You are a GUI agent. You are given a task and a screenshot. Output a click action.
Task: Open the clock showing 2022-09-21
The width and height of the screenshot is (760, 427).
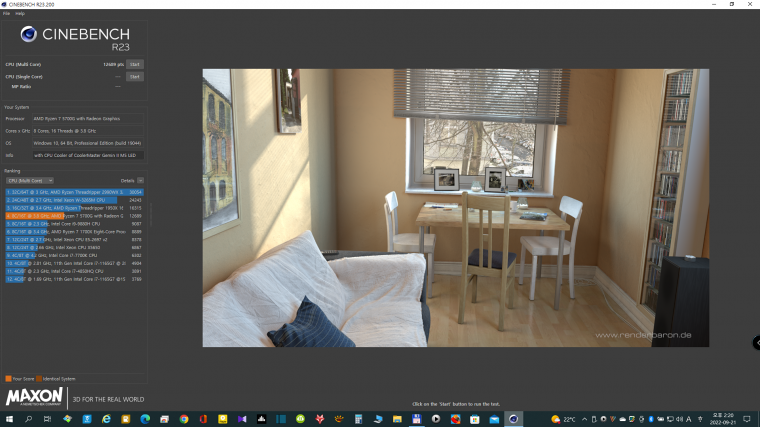coord(723,419)
